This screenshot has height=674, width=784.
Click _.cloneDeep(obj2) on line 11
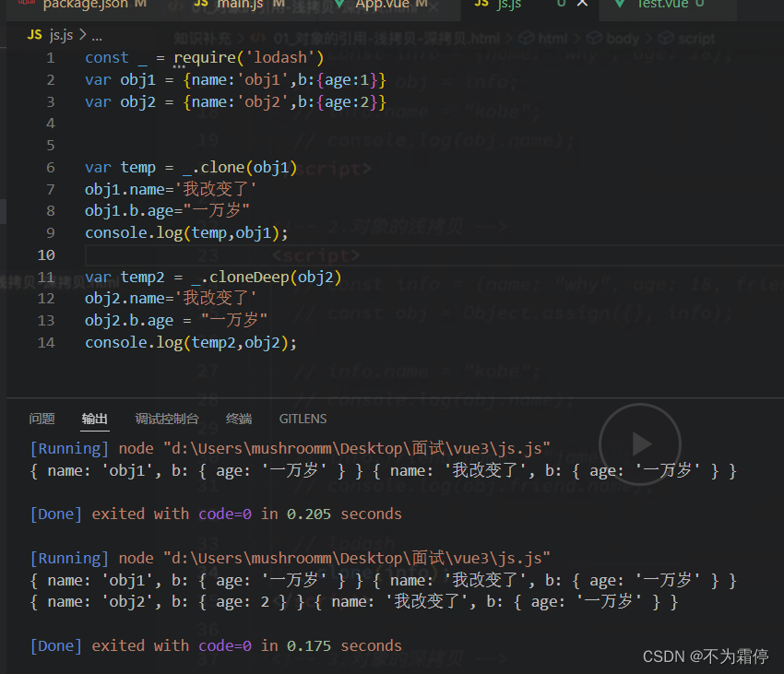pyautogui.click(x=267, y=277)
